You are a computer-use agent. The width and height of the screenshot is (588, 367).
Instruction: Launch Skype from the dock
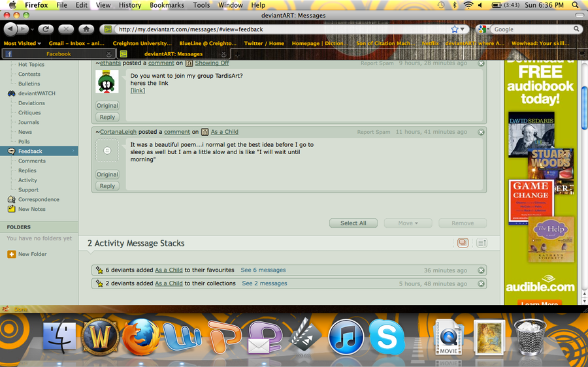(387, 337)
